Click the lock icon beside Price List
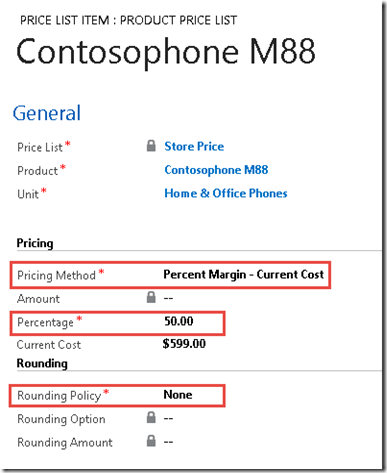This screenshot has width=387, height=473. pyautogui.click(x=151, y=146)
